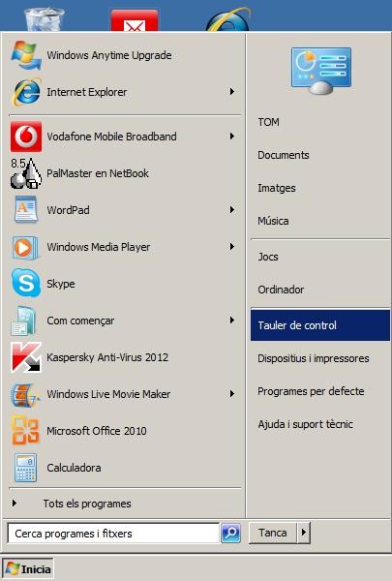Click the Cerca programes i fitxers search box
Image resolution: width=392 pixels, height=581 pixels.
(x=113, y=534)
